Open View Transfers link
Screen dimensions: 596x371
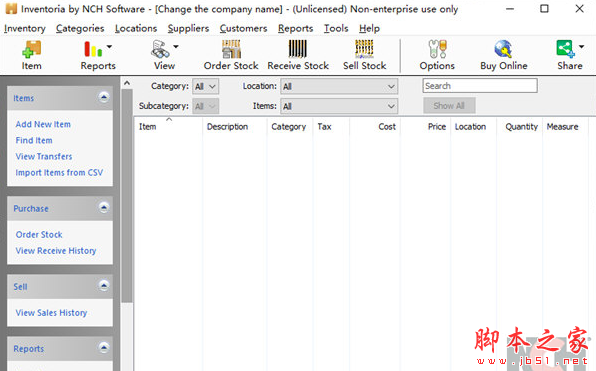coord(44,156)
